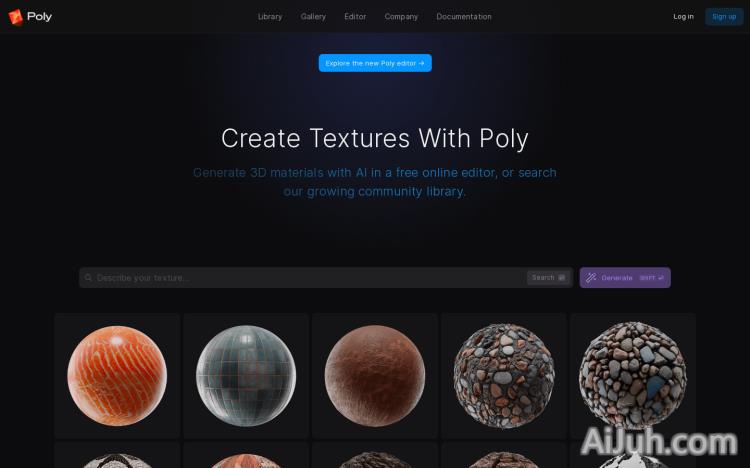Click the Search button
Viewport: 750px width, 468px height.
(548, 278)
